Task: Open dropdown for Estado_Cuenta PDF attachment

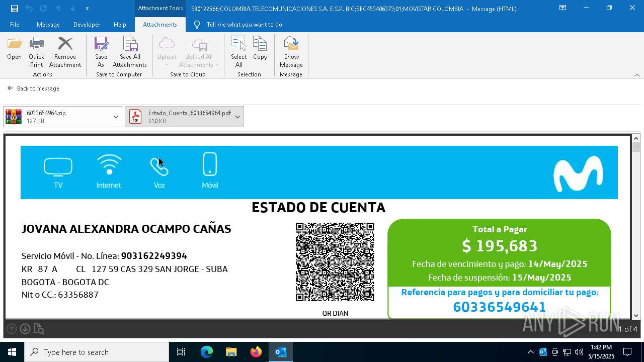Action: point(237,117)
